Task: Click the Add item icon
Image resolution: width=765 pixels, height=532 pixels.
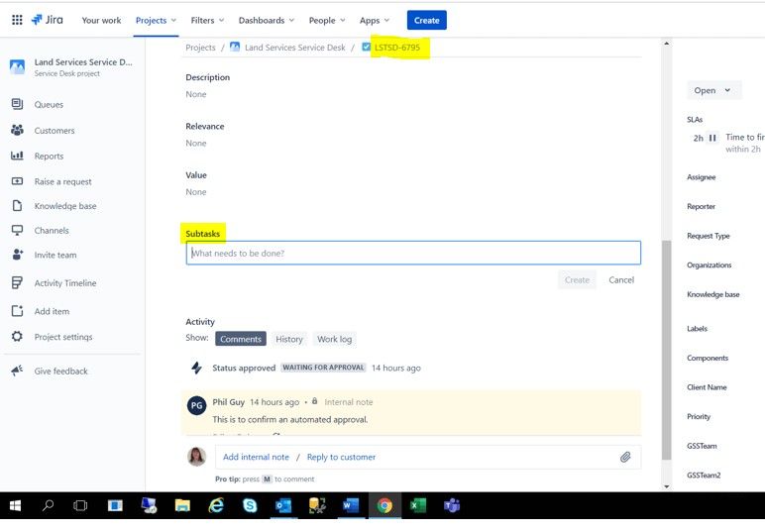Action: [x=17, y=311]
